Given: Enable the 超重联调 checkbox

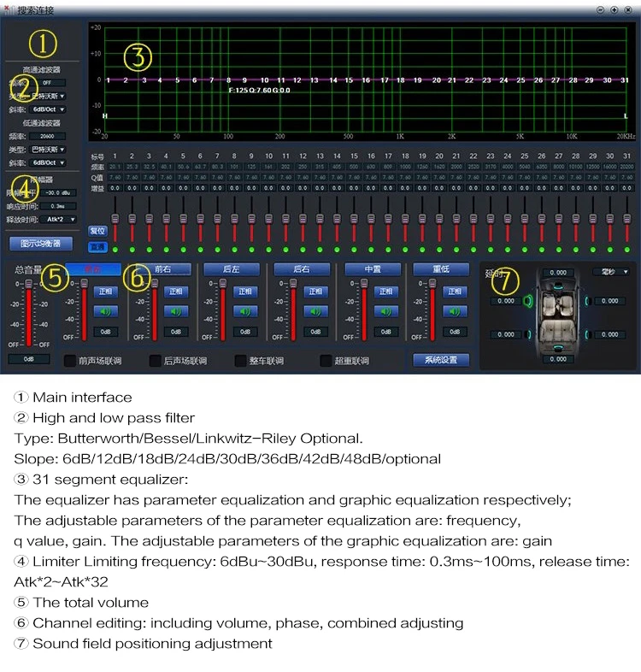Looking at the screenshot, I should tap(326, 361).
